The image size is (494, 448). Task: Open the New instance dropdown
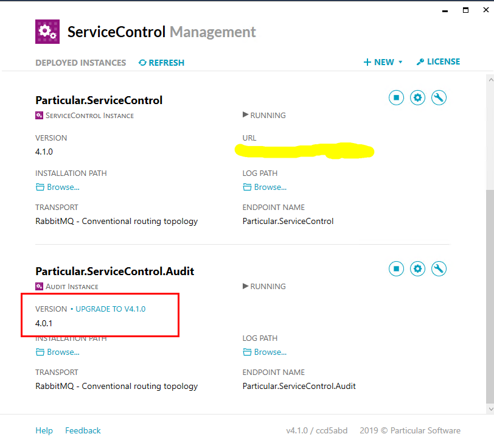383,62
